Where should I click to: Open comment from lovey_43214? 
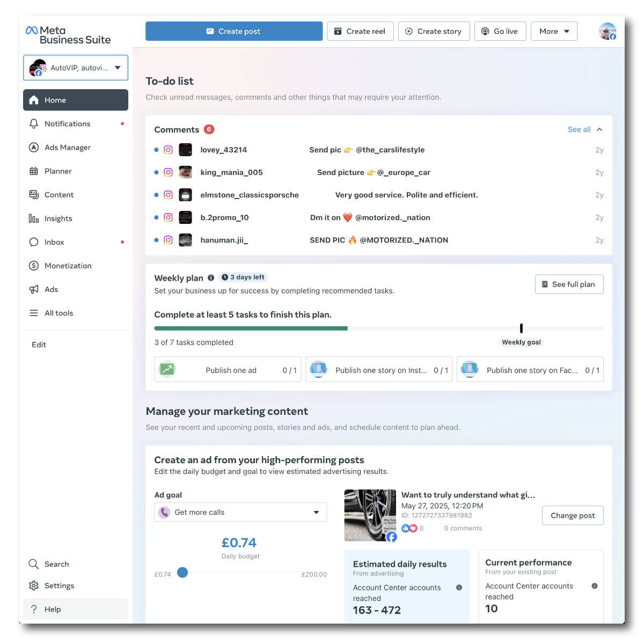coord(379,150)
